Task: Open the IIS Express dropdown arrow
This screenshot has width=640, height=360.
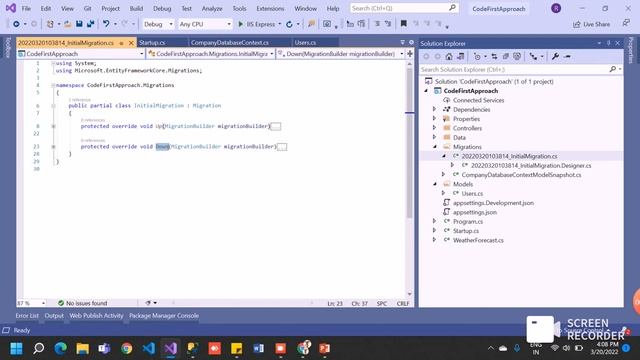Action: tap(280, 24)
